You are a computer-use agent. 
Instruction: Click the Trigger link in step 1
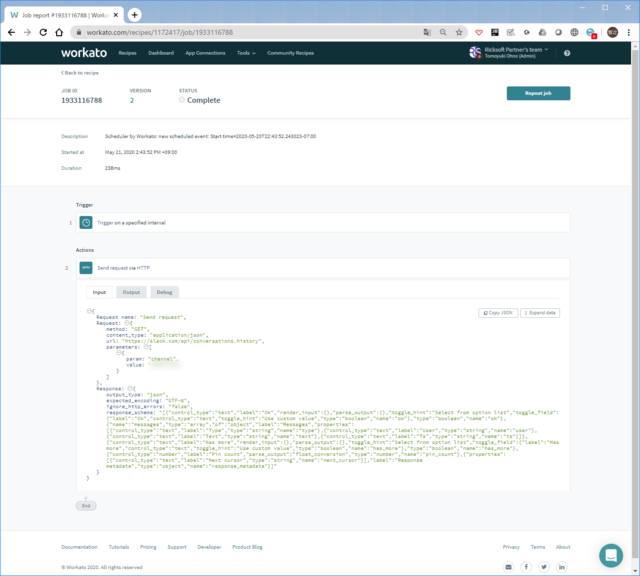(105, 223)
